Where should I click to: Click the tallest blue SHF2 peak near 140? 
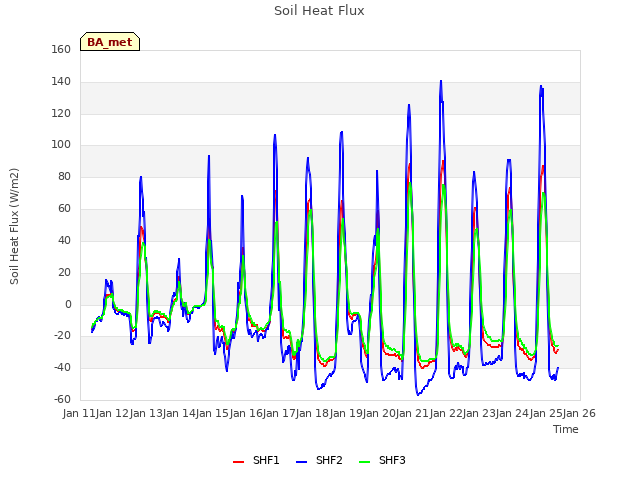point(441,81)
